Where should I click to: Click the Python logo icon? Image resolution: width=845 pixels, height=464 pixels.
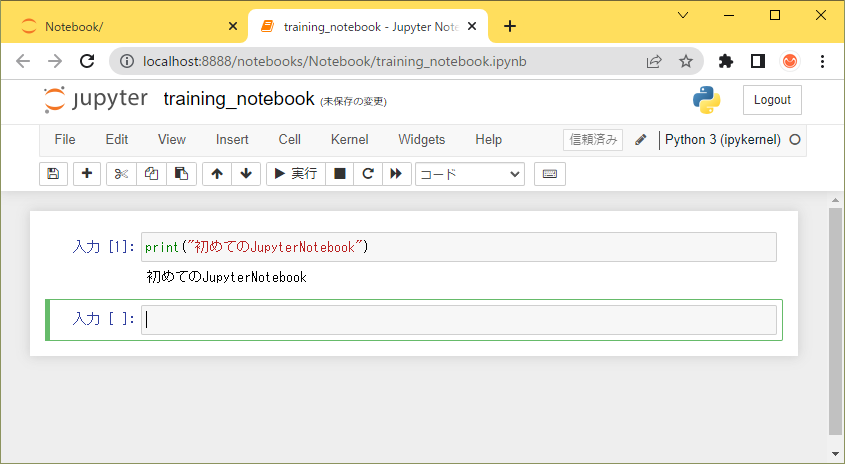pos(707,100)
